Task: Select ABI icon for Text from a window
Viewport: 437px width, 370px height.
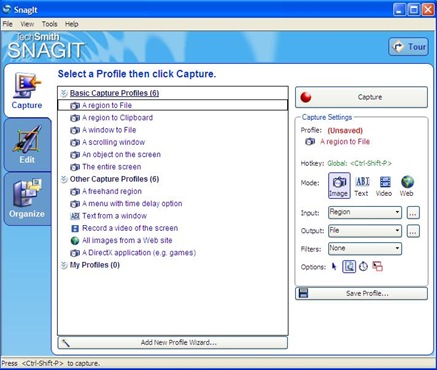Action: (x=75, y=216)
